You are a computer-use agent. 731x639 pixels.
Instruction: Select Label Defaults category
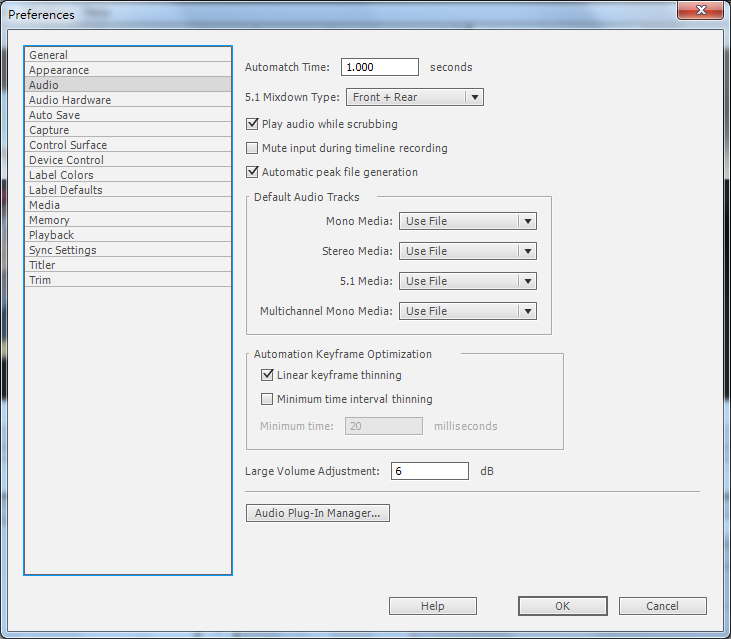click(128, 190)
